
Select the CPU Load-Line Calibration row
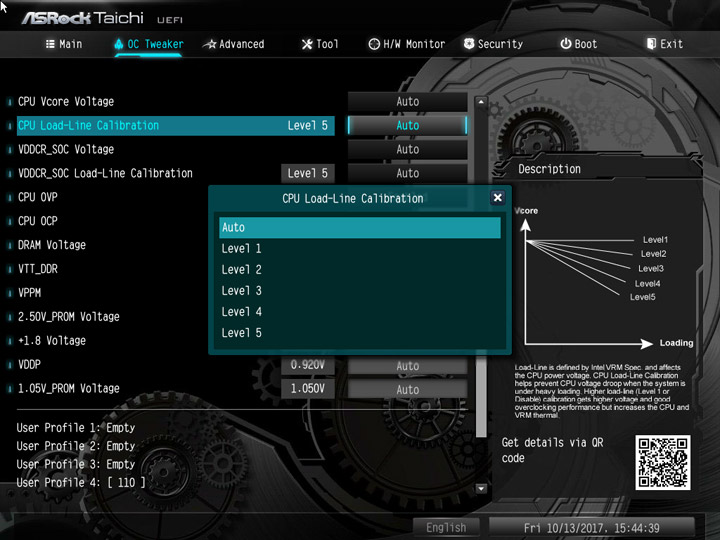[175, 125]
